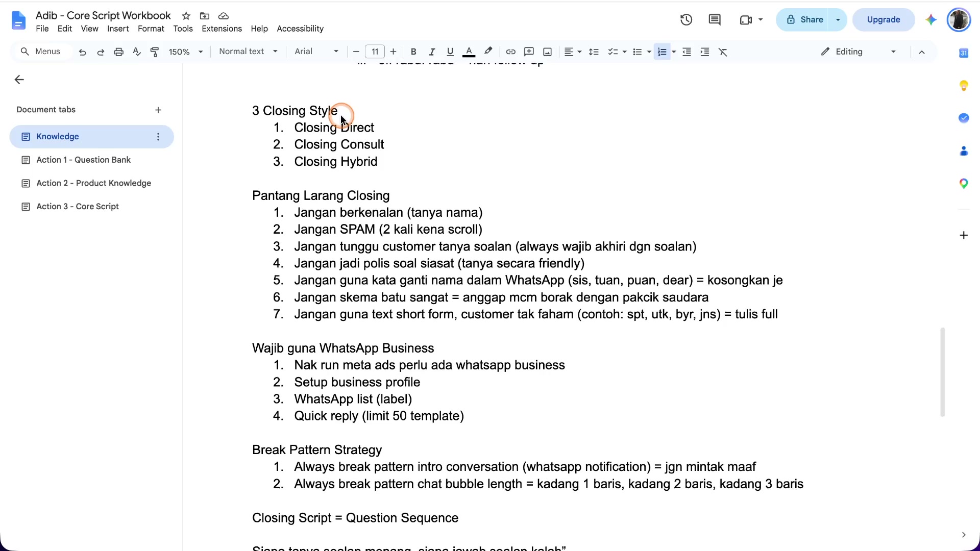The height and width of the screenshot is (551, 980).
Task: Toggle italic formatting
Action: click(x=432, y=52)
